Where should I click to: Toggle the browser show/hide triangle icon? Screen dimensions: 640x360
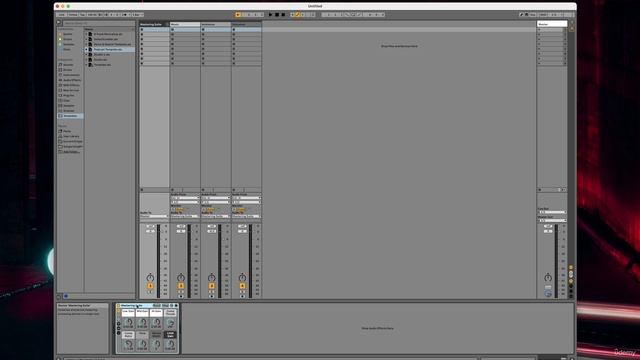click(59, 23)
